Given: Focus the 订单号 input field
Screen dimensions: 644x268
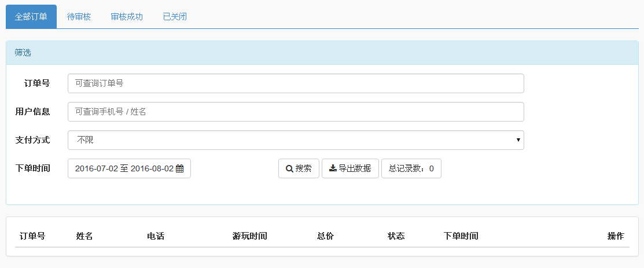Looking at the screenshot, I should point(296,83).
